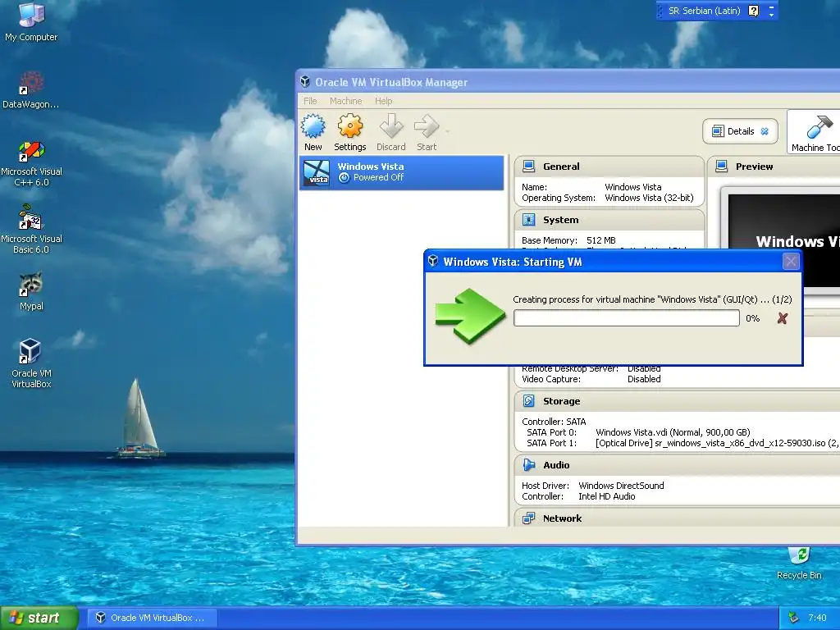
Task: Click the Storage section disk icon
Action: (529, 400)
